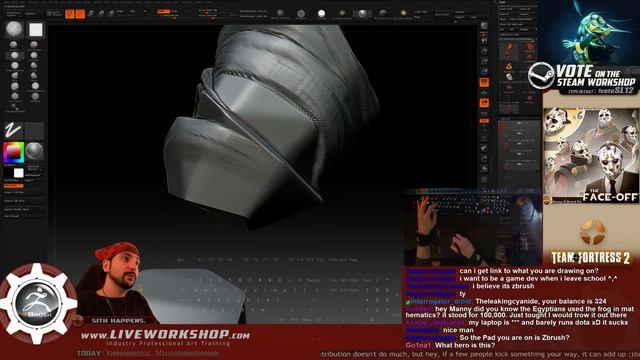Toggle the first orange button on right shelf
Image resolution: width=640 pixels, height=360 pixels.
point(484,82)
